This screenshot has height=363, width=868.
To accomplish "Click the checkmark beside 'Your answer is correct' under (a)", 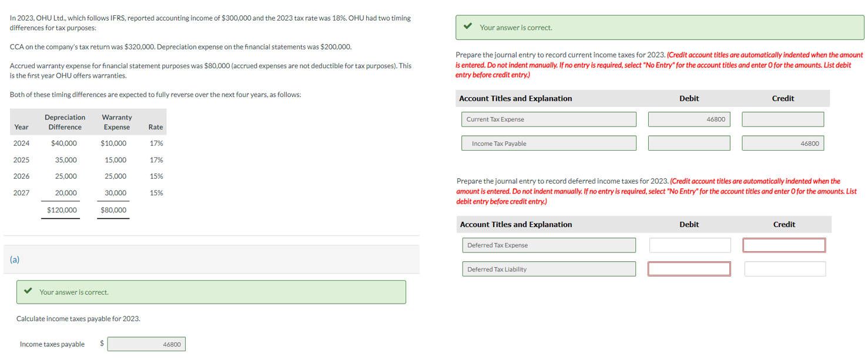I will coord(28,292).
